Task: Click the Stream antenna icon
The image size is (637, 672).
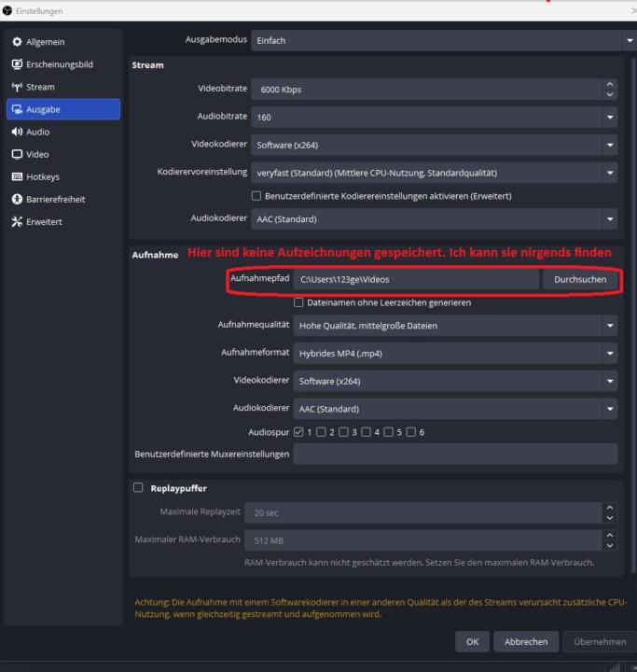Action: (x=17, y=87)
